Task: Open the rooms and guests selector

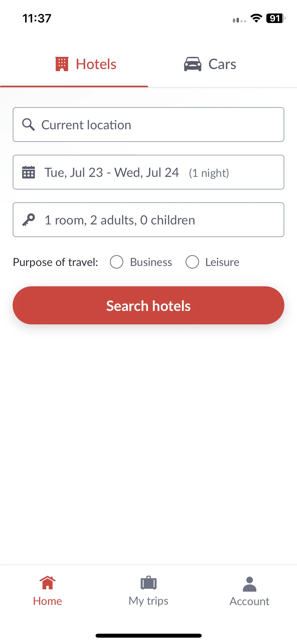Action: pyautogui.click(x=148, y=220)
